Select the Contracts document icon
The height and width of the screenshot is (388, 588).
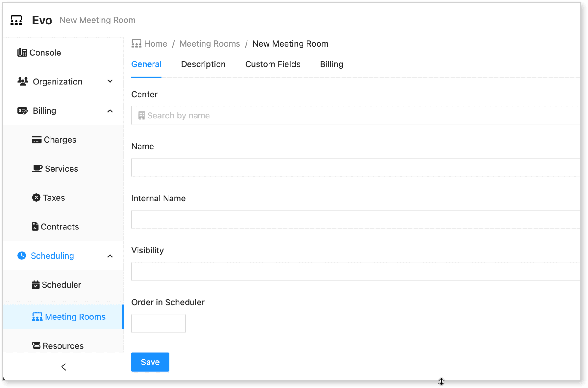click(x=35, y=227)
